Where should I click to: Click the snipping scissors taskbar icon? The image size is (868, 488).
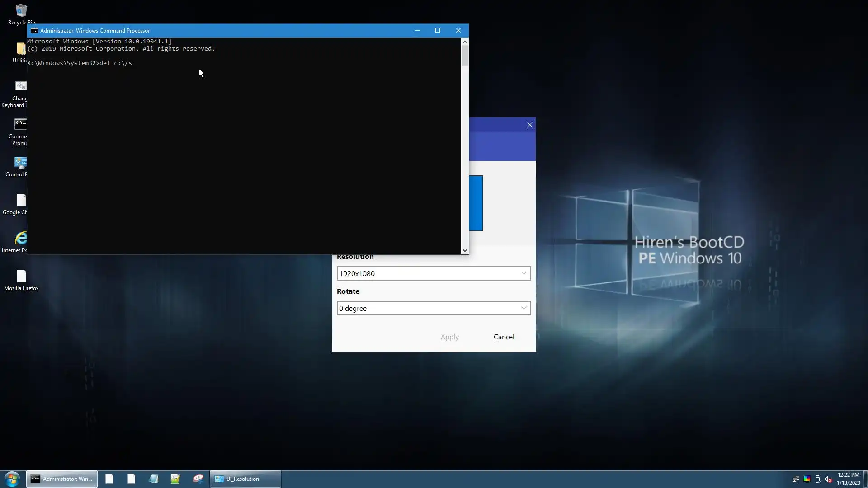pyautogui.click(x=198, y=479)
